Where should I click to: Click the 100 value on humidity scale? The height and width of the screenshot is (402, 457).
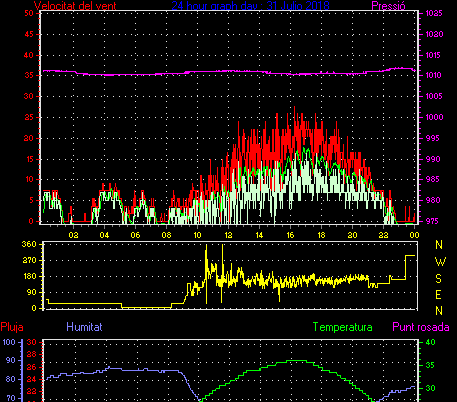click(9, 342)
